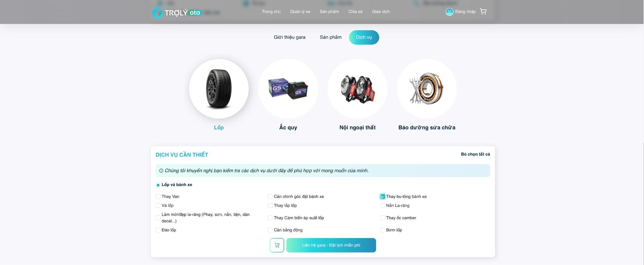Choose the Ắc quy battery category
Viewport: 644px width, 265px height.
(x=288, y=89)
